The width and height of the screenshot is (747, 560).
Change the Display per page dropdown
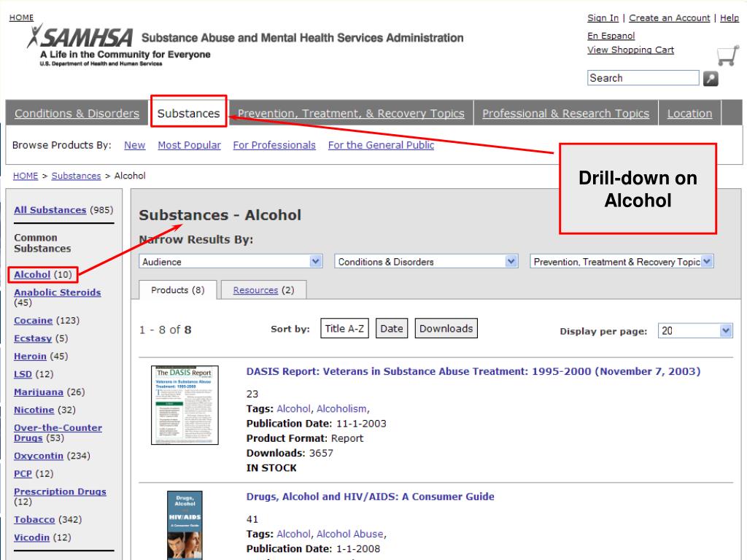point(695,330)
